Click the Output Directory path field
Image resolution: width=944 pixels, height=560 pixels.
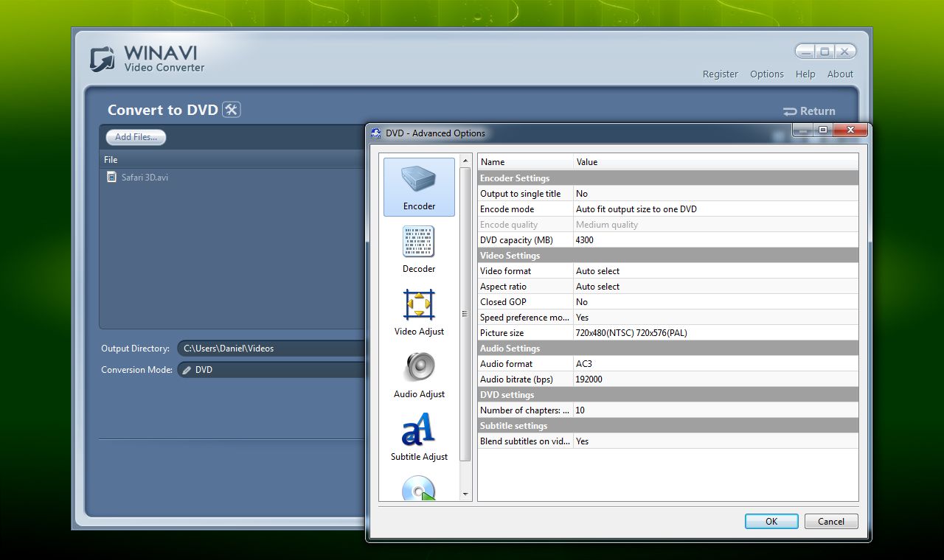[271, 349]
